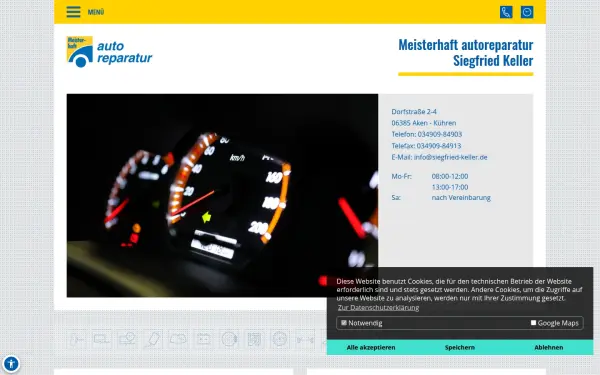
Task: Click the phone icon in the yellow bar
Action: pos(506,12)
